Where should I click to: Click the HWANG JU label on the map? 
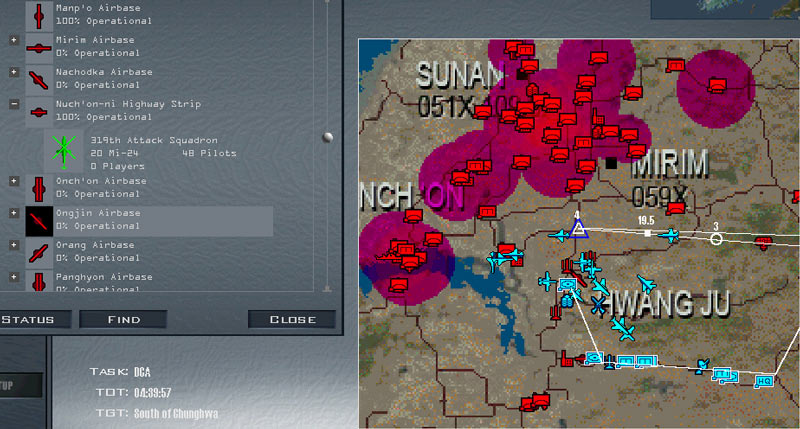tap(668, 303)
